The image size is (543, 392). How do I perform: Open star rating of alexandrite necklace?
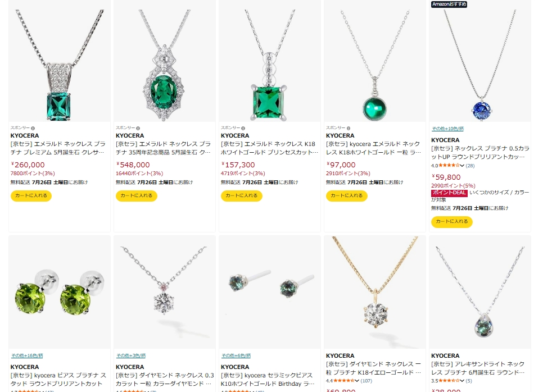point(449,381)
